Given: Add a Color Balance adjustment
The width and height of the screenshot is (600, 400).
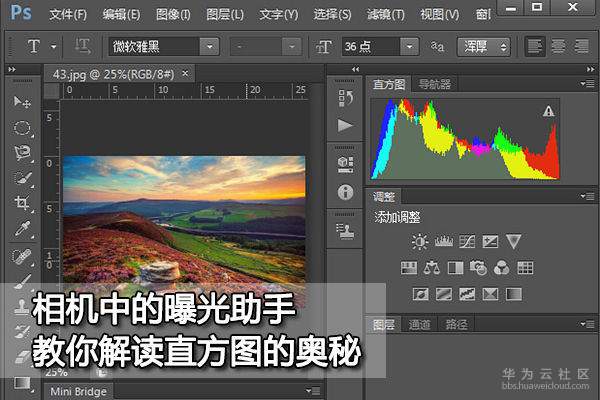Looking at the screenshot, I should click(x=432, y=268).
